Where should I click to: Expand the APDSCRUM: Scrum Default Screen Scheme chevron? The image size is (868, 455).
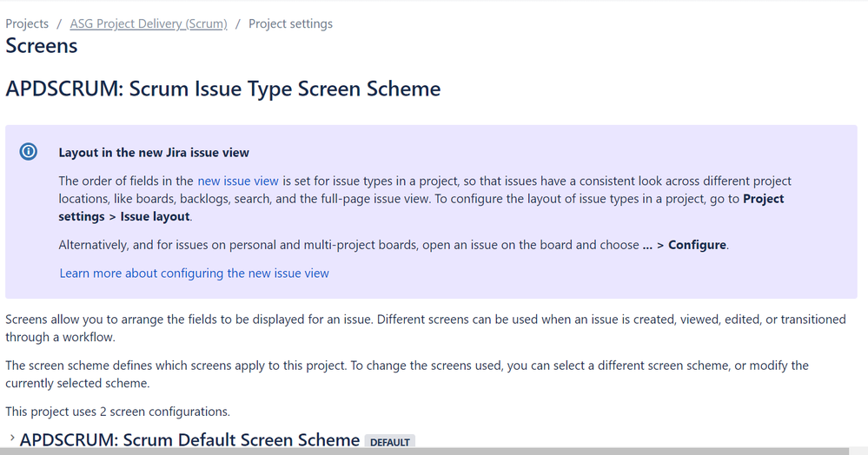pos(11,438)
